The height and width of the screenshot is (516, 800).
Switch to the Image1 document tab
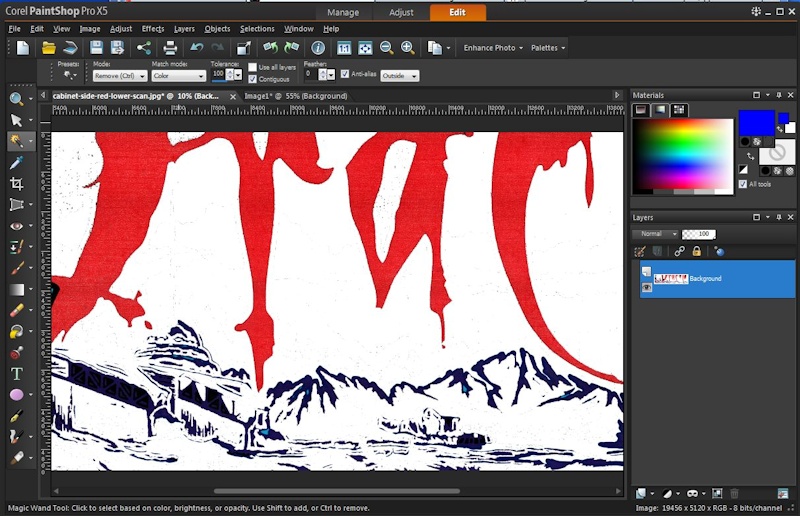coord(295,96)
